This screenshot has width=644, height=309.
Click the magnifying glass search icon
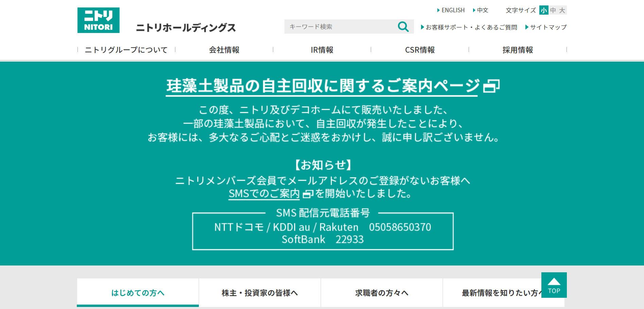point(403,27)
